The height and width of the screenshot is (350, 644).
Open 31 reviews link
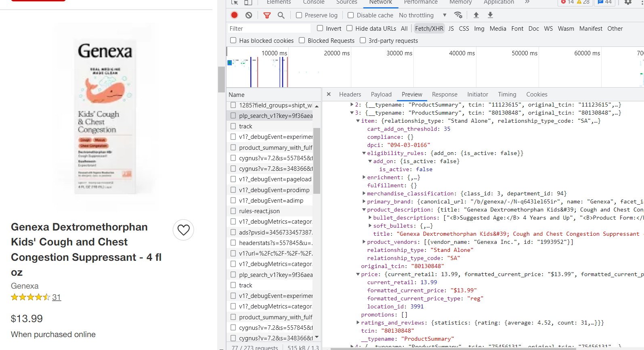[x=57, y=298]
